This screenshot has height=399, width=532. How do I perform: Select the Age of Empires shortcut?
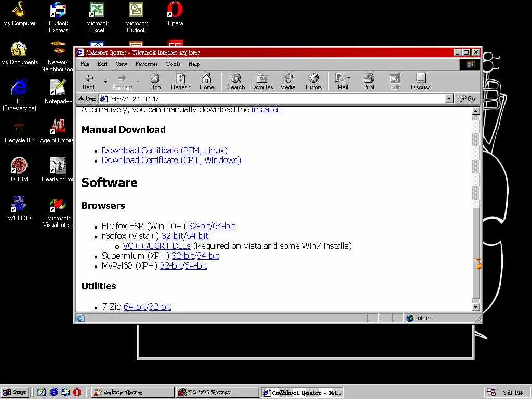point(57,131)
